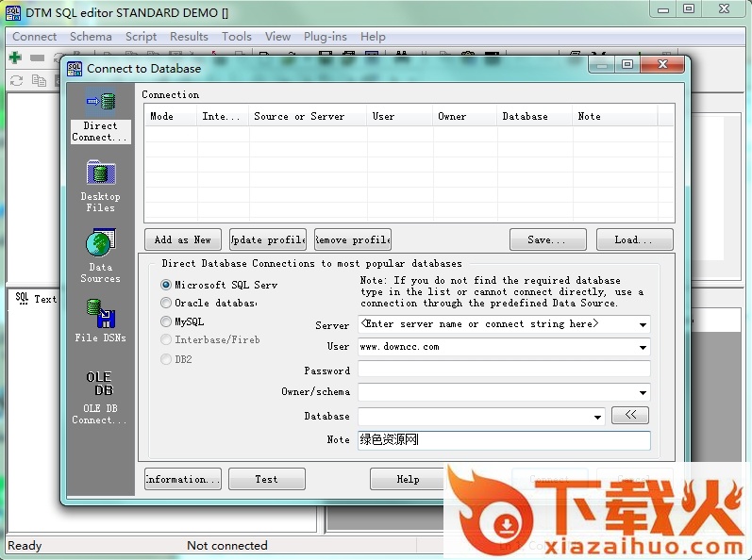Click the Help button in dialog
The image size is (752, 560).
point(408,479)
